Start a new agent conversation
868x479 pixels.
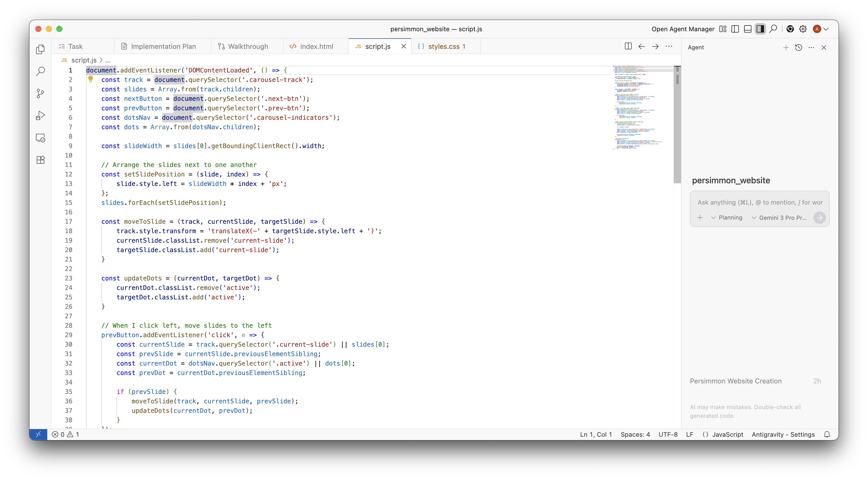coord(786,48)
